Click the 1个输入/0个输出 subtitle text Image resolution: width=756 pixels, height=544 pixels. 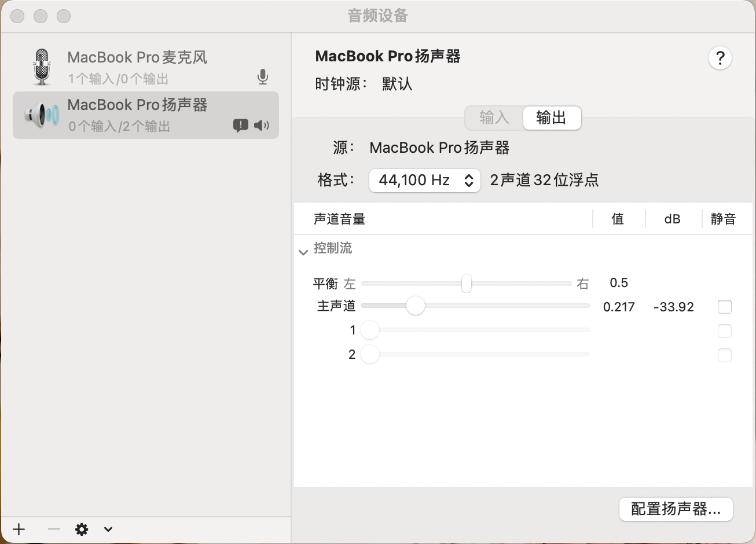[118, 79]
